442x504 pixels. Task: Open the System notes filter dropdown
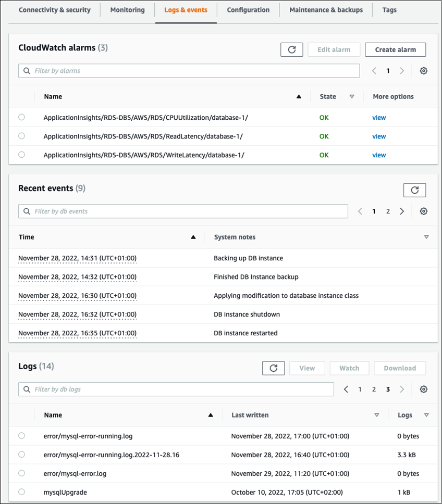coord(426,237)
